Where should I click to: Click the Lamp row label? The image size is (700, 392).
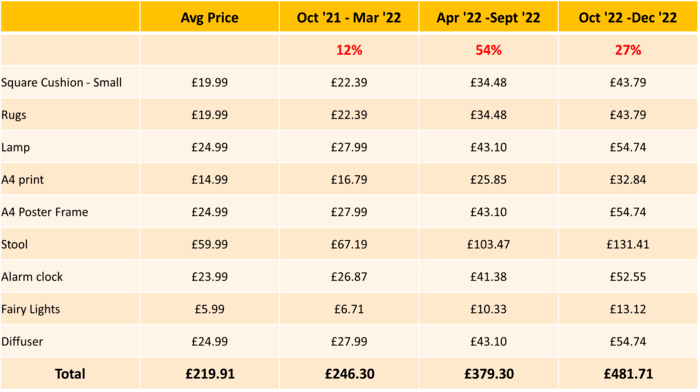(x=16, y=147)
